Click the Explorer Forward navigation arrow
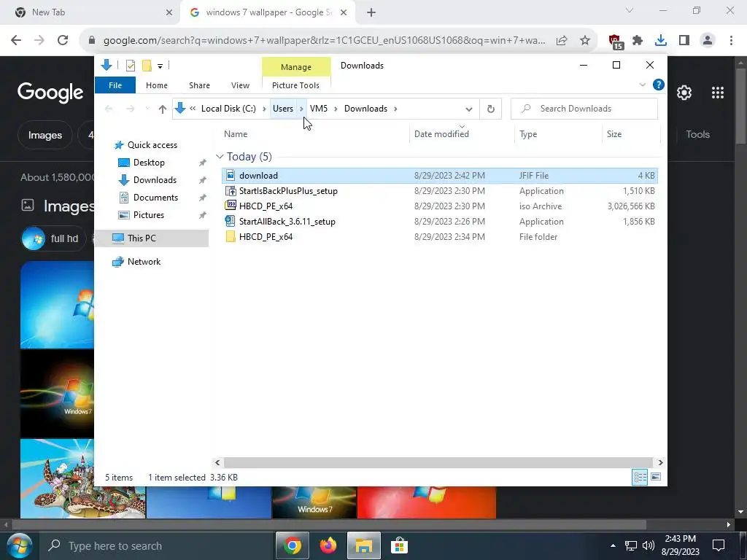747x560 pixels. (x=130, y=109)
